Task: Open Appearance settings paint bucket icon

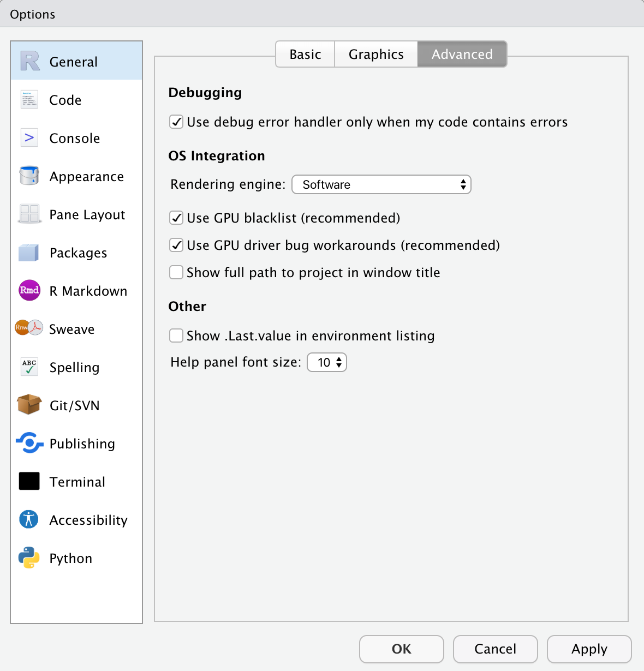Action: (28, 176)
